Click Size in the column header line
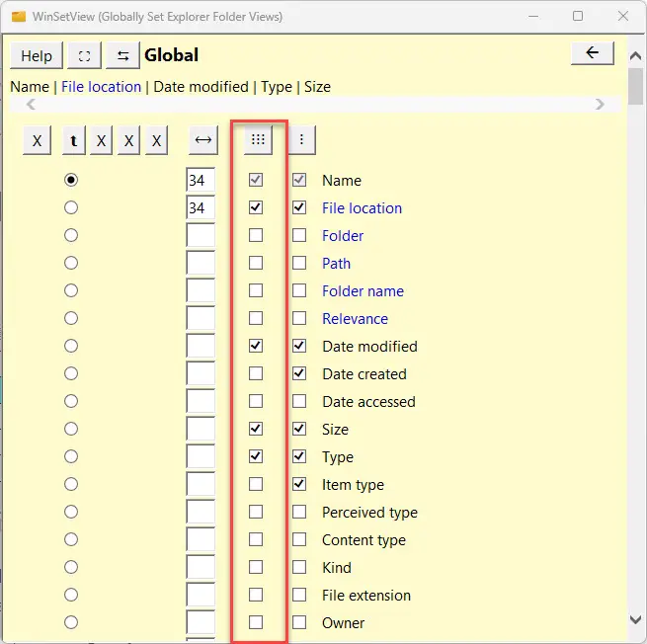647x644 pixels. pos(317,87)
